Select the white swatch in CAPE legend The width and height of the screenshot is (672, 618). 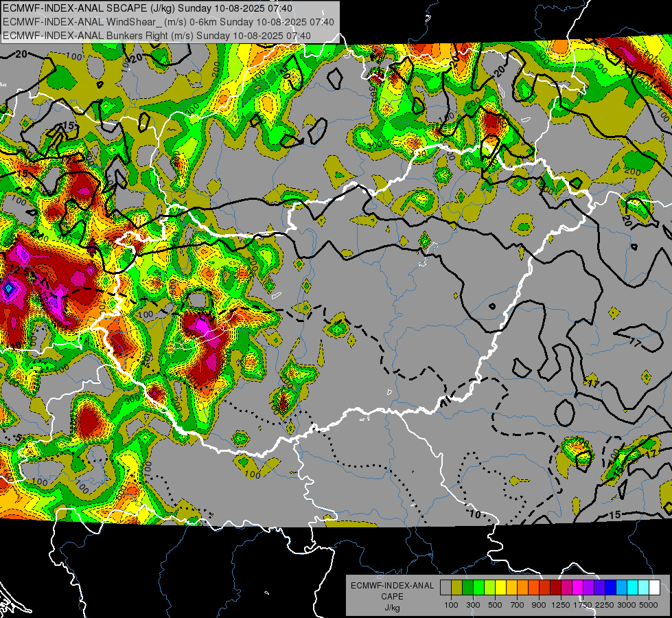click(x=654, y=588)
